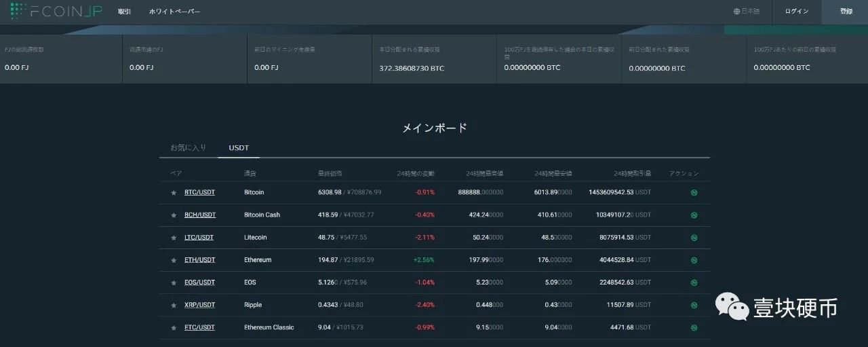Favorite the XRP/USDT pair star

point(174,305)
